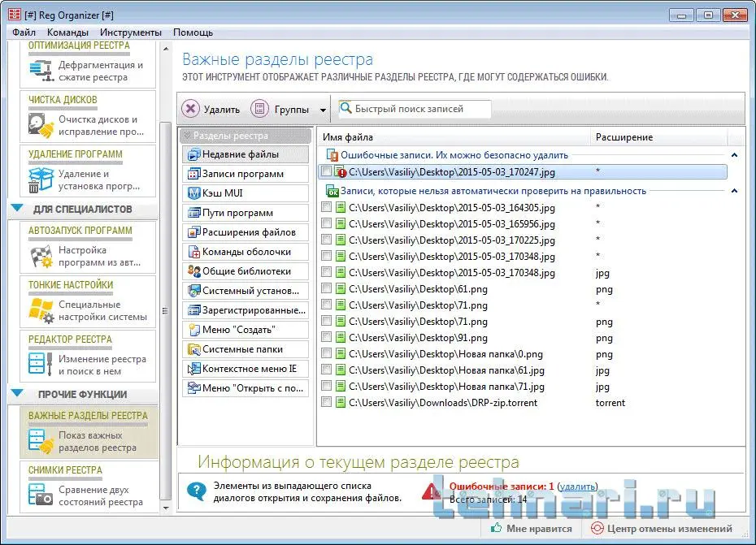Check the box for Новая папка\0.png
Image resolution: width=756 pixels, height=545 pixels.
tap(327, 353)
